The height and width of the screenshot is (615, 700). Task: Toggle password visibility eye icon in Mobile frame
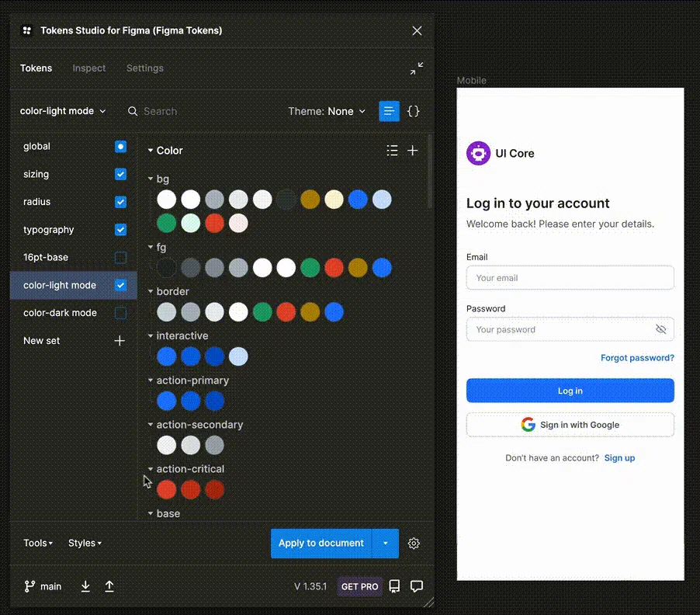point(660,329)
